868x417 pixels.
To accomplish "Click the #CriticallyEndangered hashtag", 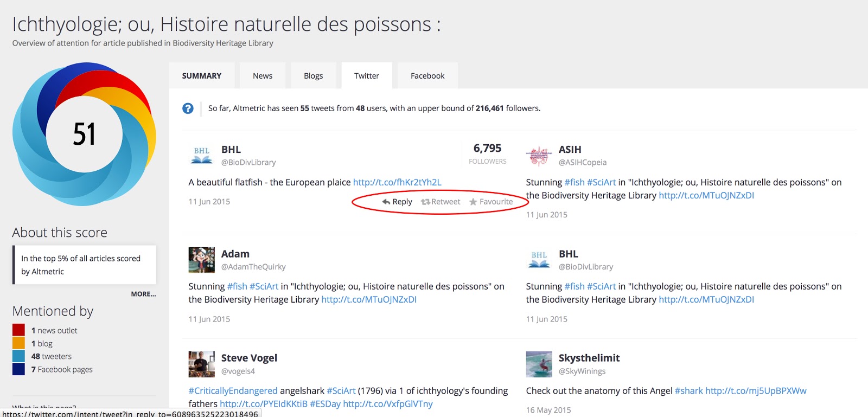I will pos(233,390).
